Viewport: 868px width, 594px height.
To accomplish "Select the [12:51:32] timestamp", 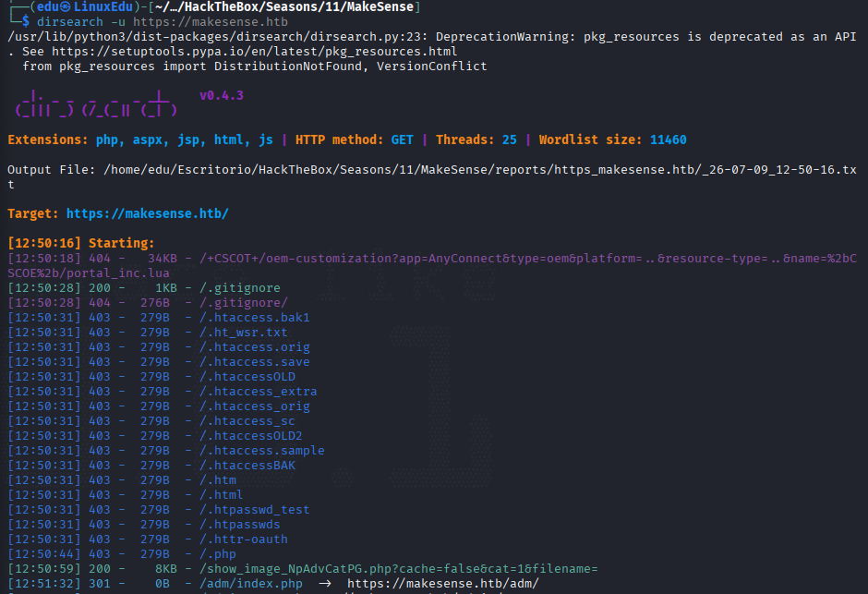I will point(44,584).
